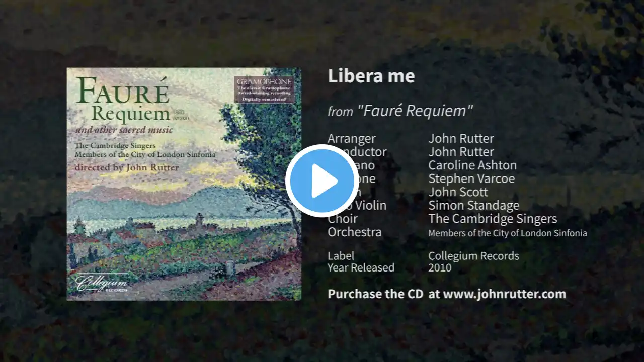
Task: Click the from "Fauré Requiem" subtitle
Action: click(400, 111)
